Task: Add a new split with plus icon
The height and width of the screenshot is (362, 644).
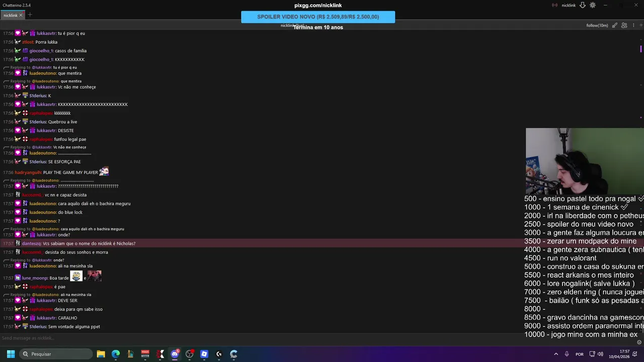Action: pos(641,25)
